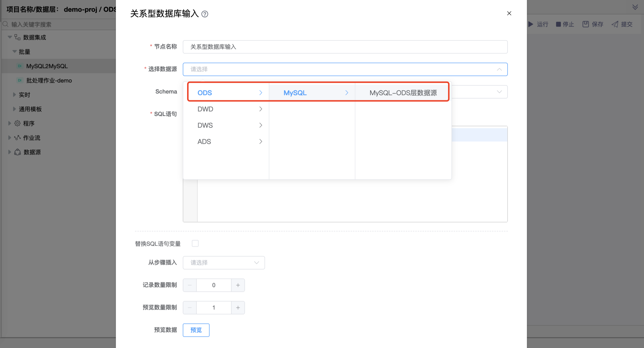Select DWD in the data source menu
Viewport: 644px width, 348px height.
pyautogui.click(x=205, y=109)
